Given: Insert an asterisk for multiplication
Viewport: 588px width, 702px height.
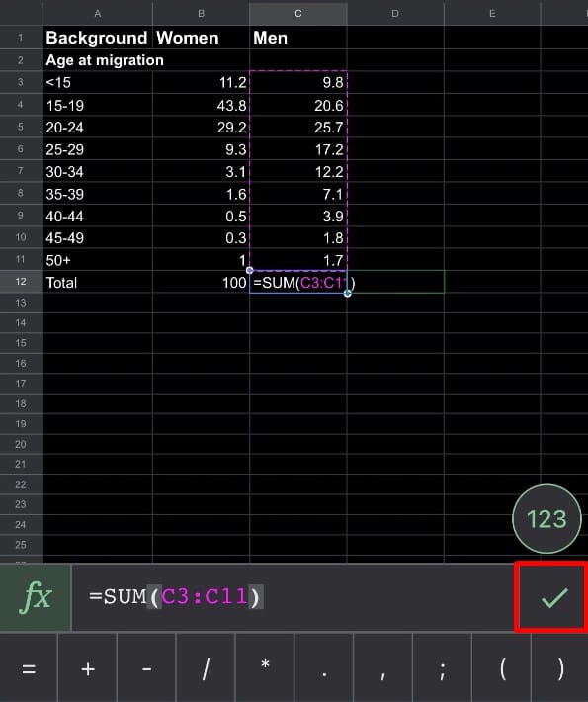Looking at the screenshot, I should (x=265, y=669).
